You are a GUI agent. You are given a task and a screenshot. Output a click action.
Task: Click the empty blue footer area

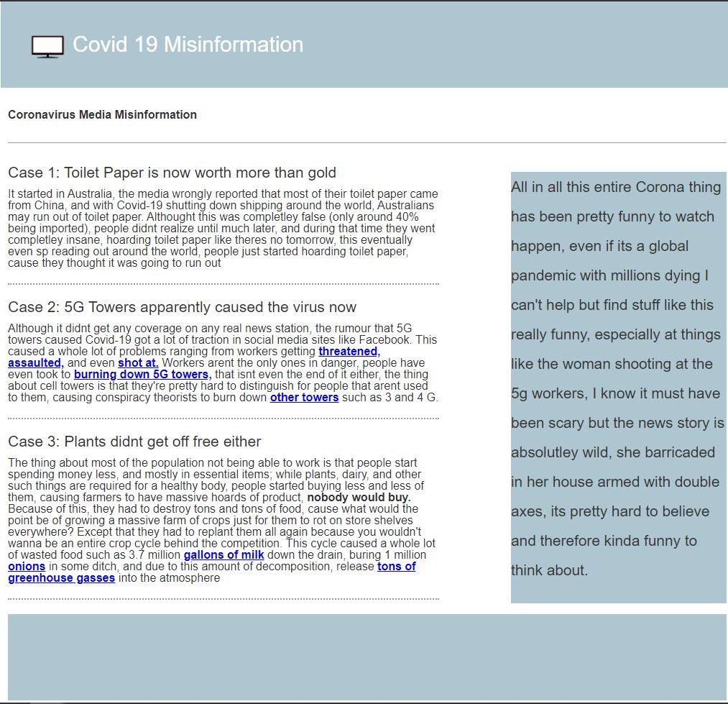(x=367, y=657)
